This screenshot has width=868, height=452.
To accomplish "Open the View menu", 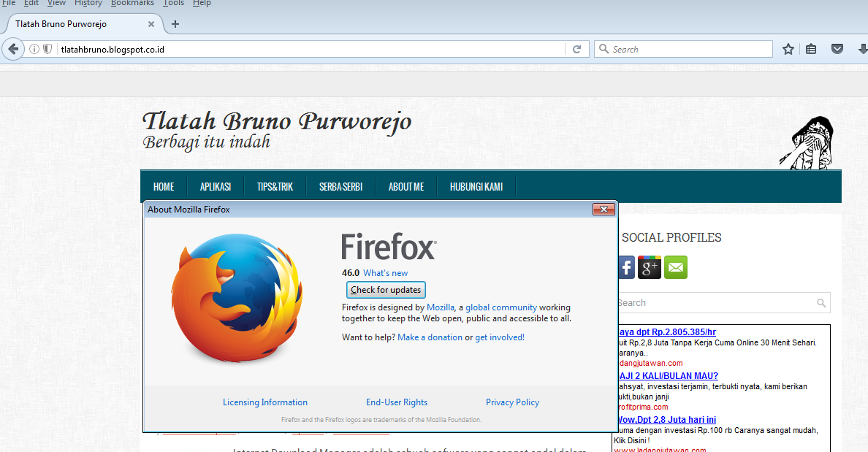I will coord(56,4).
